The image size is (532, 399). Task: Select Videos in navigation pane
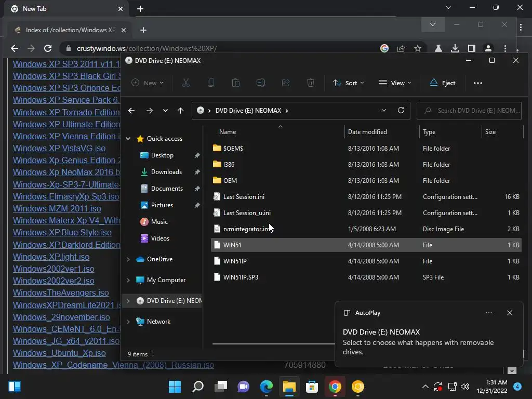point(160,238)
